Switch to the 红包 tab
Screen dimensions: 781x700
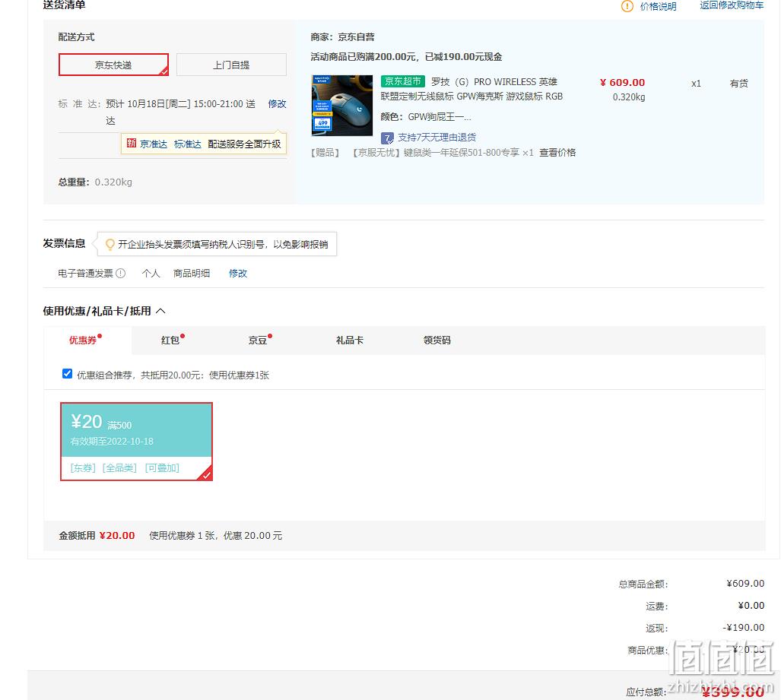pyautogui.click(x=170, y=340)
